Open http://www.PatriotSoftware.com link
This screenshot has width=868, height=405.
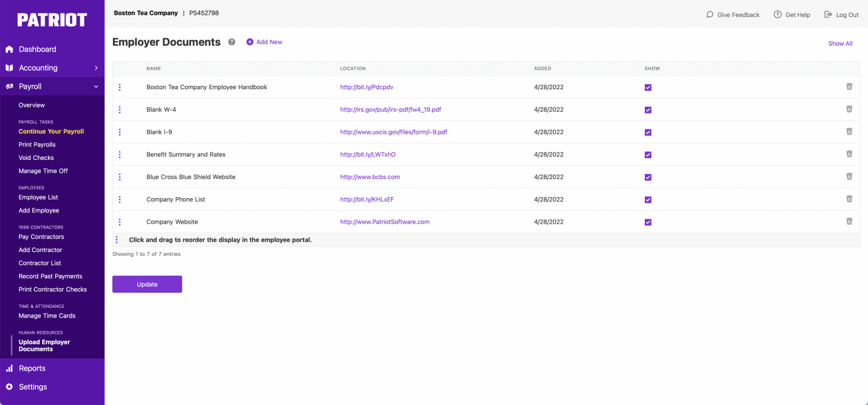pyautogui.click(x=385, y=222)
